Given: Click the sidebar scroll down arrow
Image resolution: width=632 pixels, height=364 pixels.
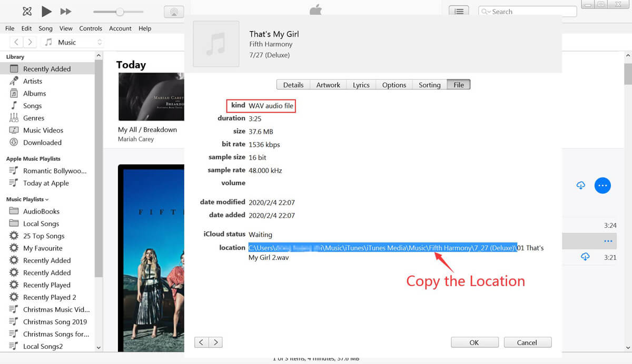Looking at the screenshot, I should (x=98, y=348).
